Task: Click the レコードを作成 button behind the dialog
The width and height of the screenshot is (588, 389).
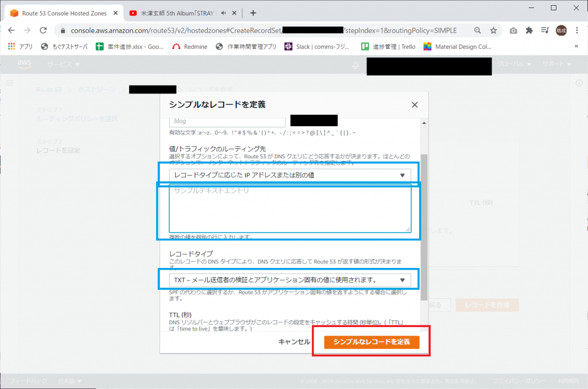Action: tap(487, 305)
